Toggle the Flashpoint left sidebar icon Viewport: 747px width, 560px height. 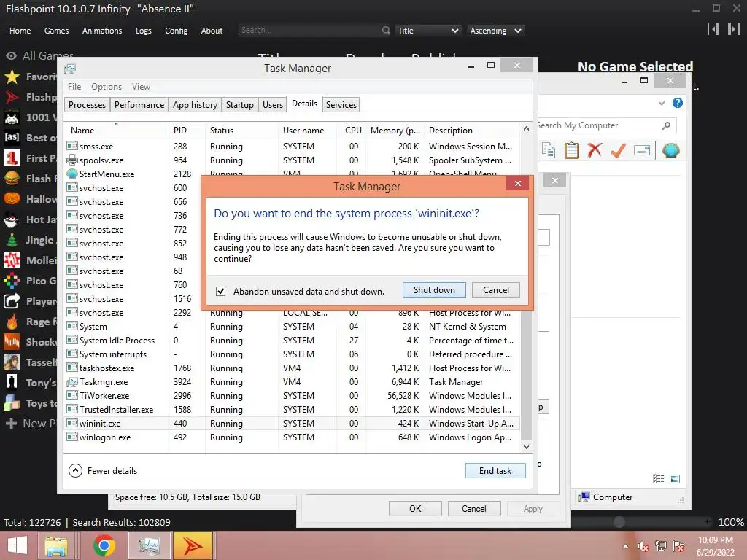713,29
